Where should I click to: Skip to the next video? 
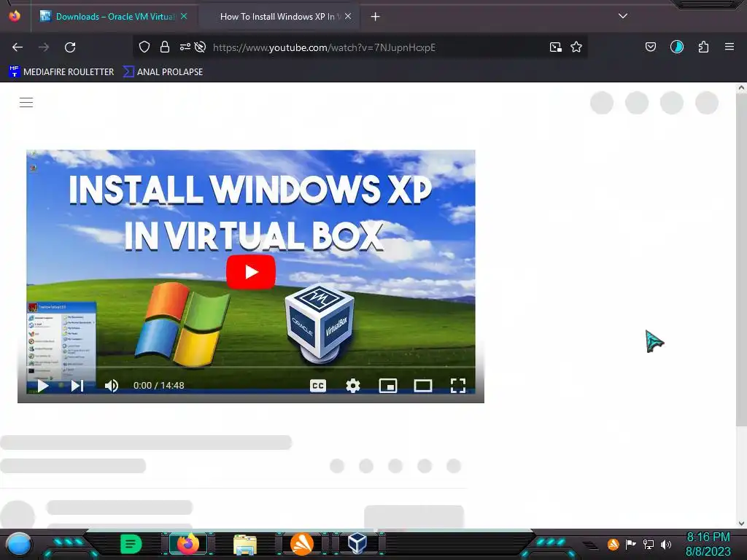pyautogui.click(x=77, y=386)
